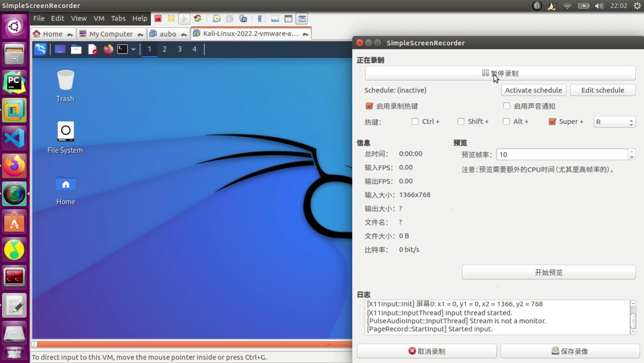
Task: Click the arrow on the Home tab
Action: (70, 34)
